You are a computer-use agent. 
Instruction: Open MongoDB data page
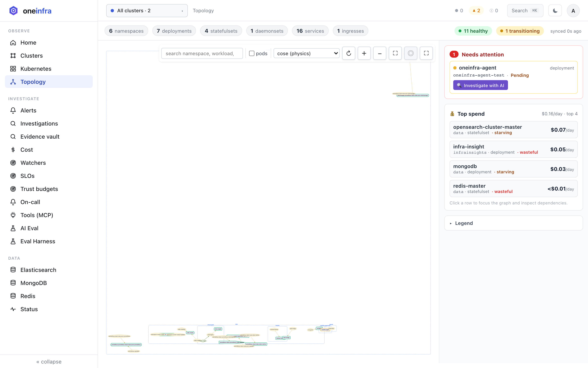[x=49, y=283]
